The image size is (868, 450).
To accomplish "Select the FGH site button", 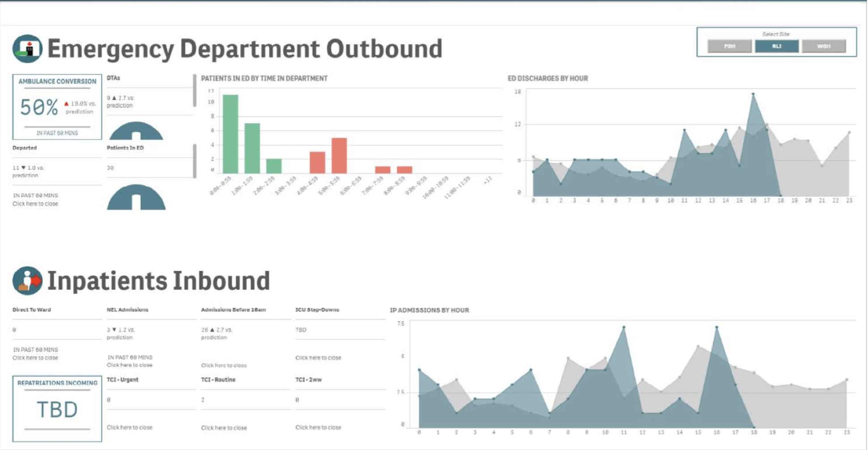I will tap(729, 46).
